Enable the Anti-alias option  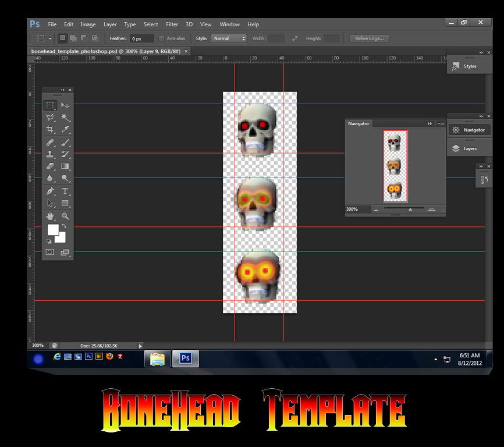(161, 38)
